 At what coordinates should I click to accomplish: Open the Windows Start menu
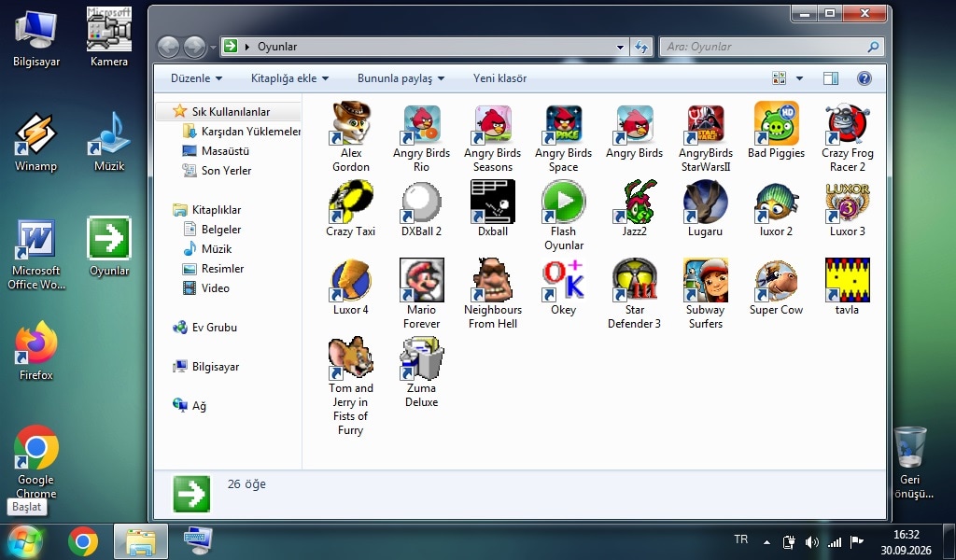coord(25,541)
